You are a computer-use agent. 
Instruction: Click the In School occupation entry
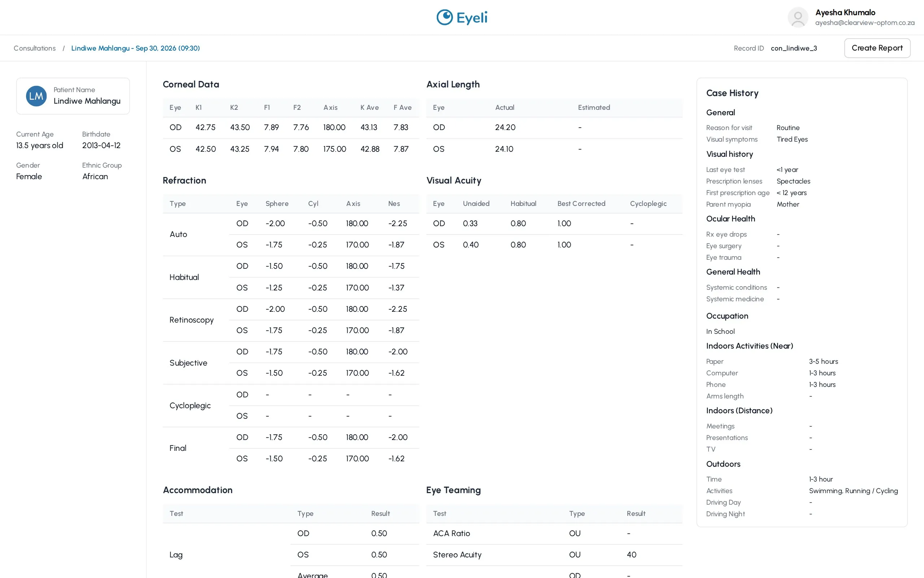click(x=720, y=331)
